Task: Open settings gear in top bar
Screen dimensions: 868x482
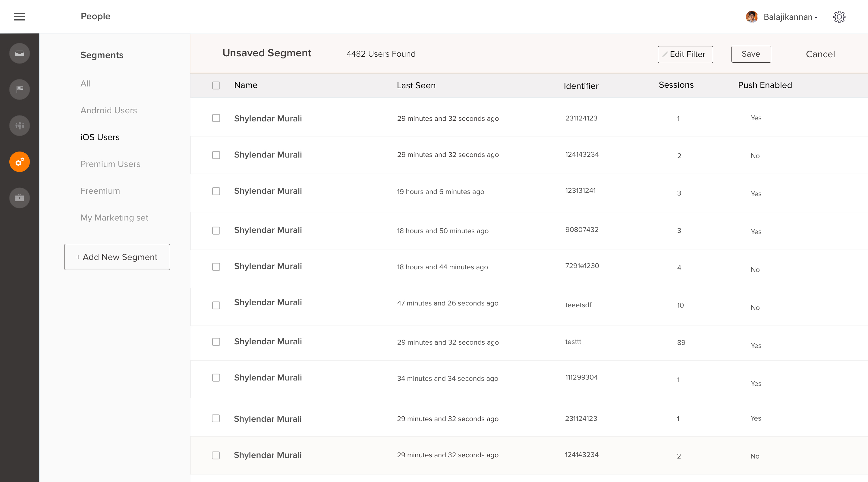Action: coord(839,17)
